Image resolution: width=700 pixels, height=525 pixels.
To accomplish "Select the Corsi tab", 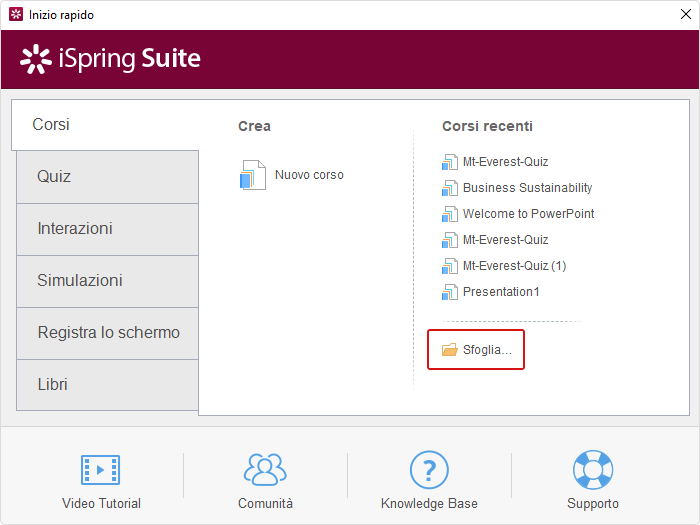I will point(105,125).
